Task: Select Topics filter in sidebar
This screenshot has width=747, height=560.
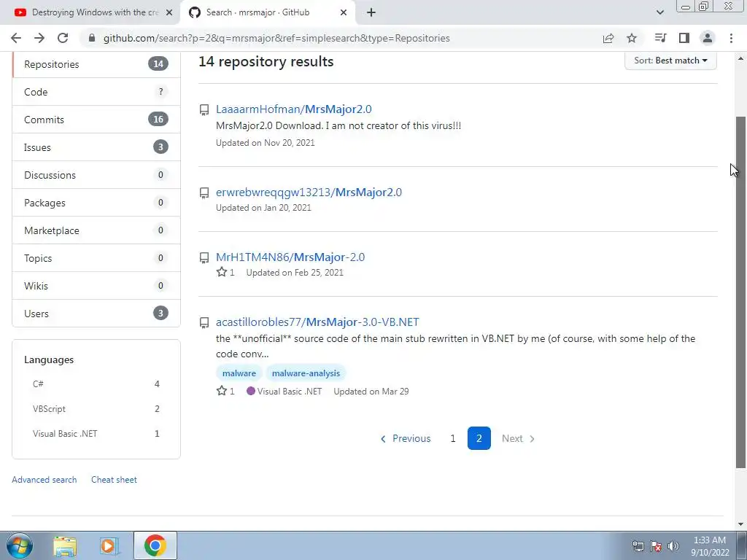Action: 96,258
